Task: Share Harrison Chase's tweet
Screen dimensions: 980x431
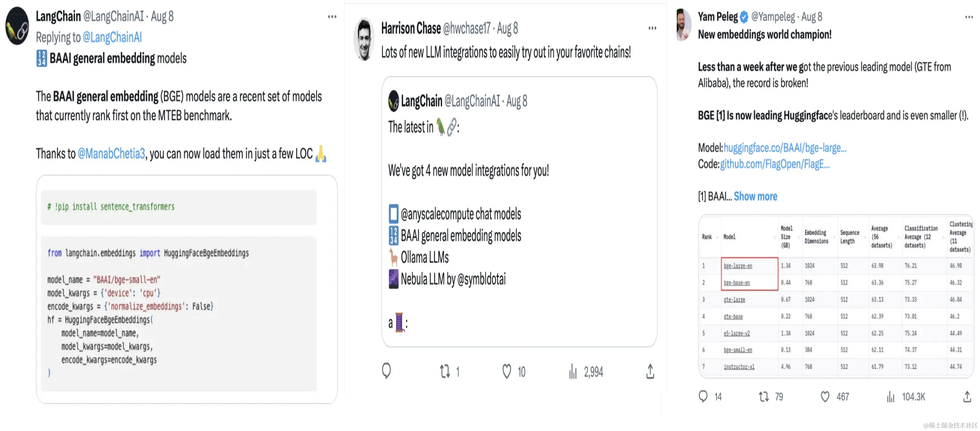Action: coord(650,371)
